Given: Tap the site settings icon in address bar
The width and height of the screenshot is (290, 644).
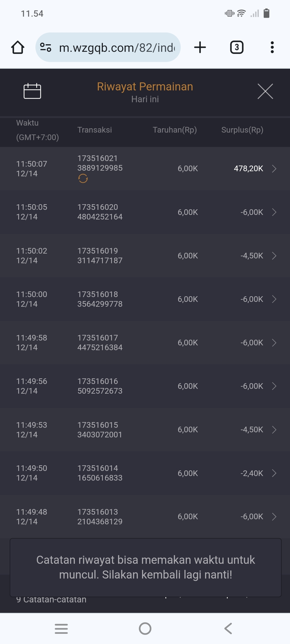Looking at the screenshot, I should [46, 47].
